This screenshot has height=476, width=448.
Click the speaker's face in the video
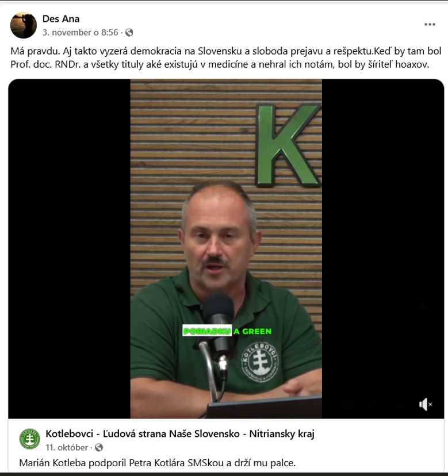pyautogui.click(x=217, y=240)
